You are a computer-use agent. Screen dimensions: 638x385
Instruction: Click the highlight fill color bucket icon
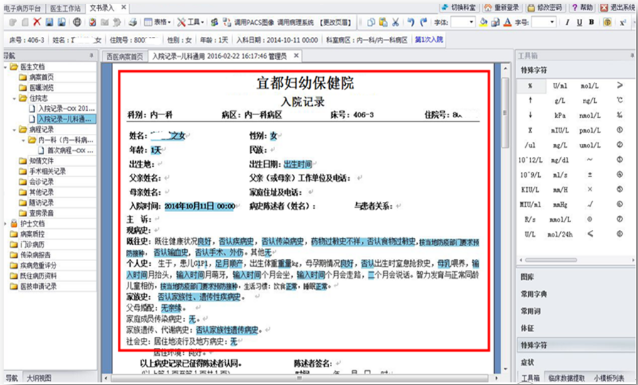[x=483, y=22]
